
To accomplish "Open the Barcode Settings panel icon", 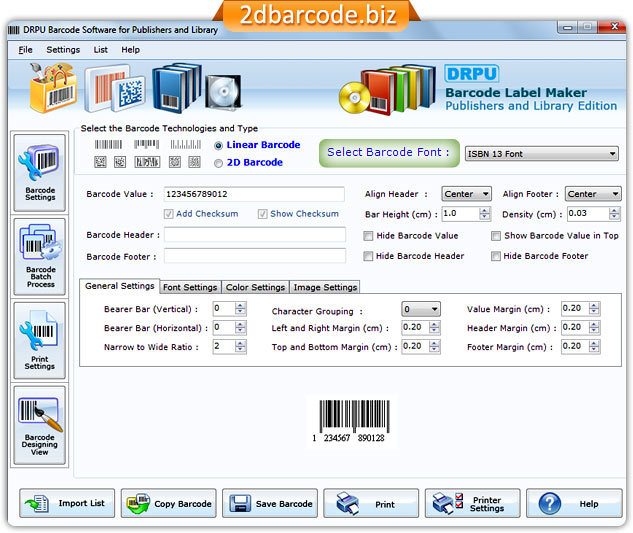I will coord(40,173).
